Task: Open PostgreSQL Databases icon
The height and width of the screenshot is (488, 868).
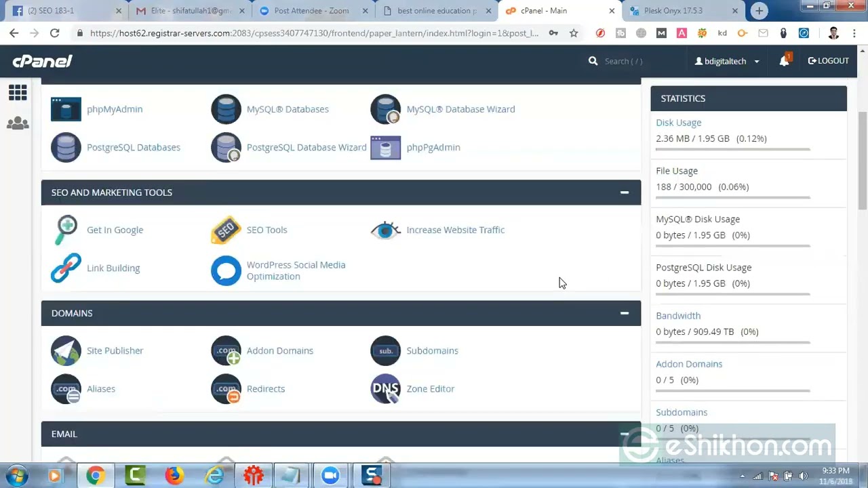Action: click(x=66, y=147)
